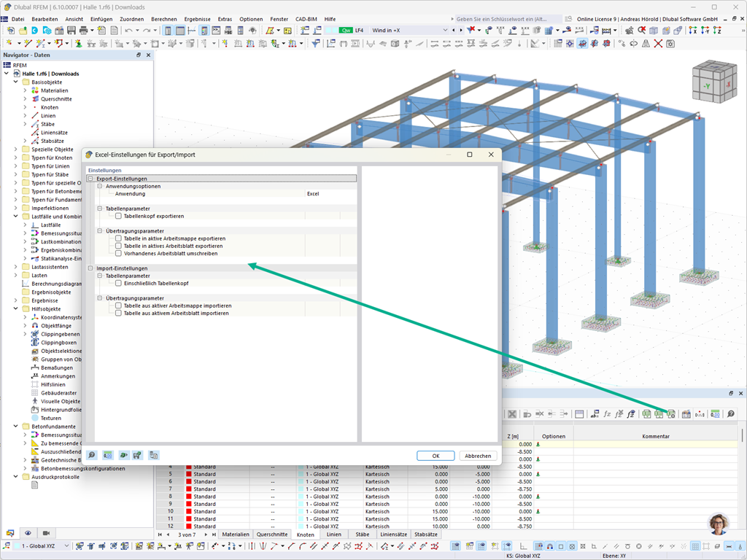
Task: Click the screenshot camera icon in second toolbar
Action: pos(670,44)
